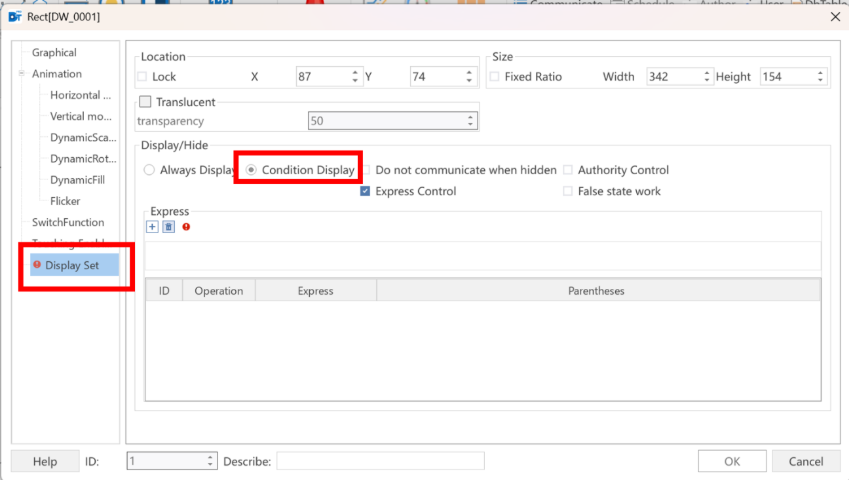Confirm with the OK button
The height and width of the screenshot is (480, 849).
[x=732, y=461]
